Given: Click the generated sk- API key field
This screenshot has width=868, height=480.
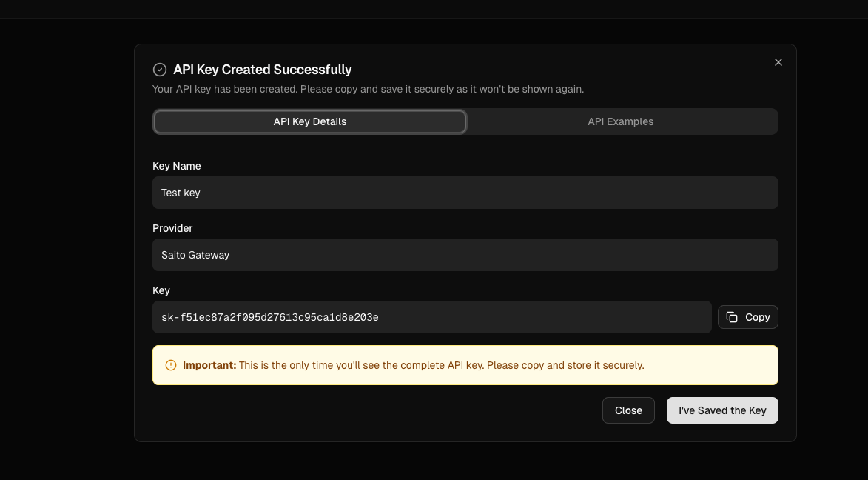Looking at the screenshot, I should coord(431,317).
